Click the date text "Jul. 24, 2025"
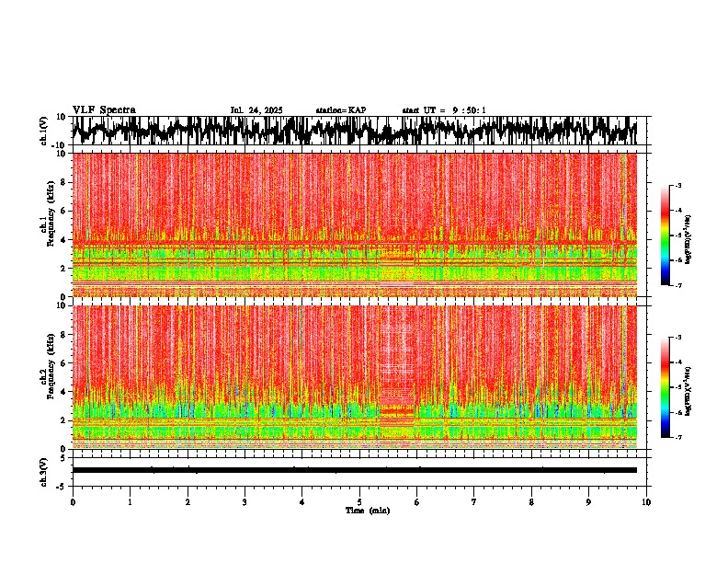 pos(256,110)
